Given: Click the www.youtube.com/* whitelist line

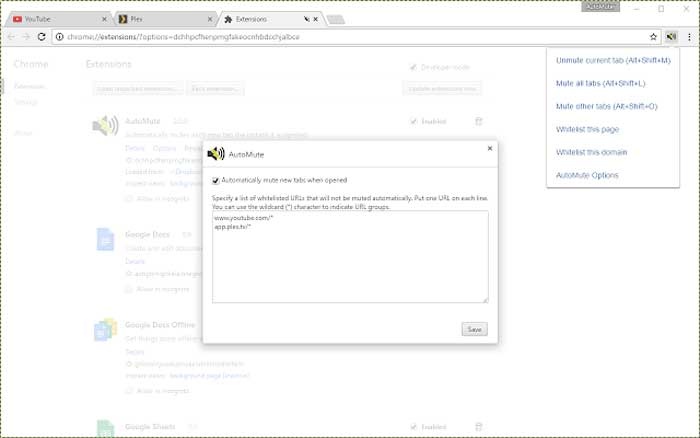Looking at the screenshot, I should coord(243,218).
